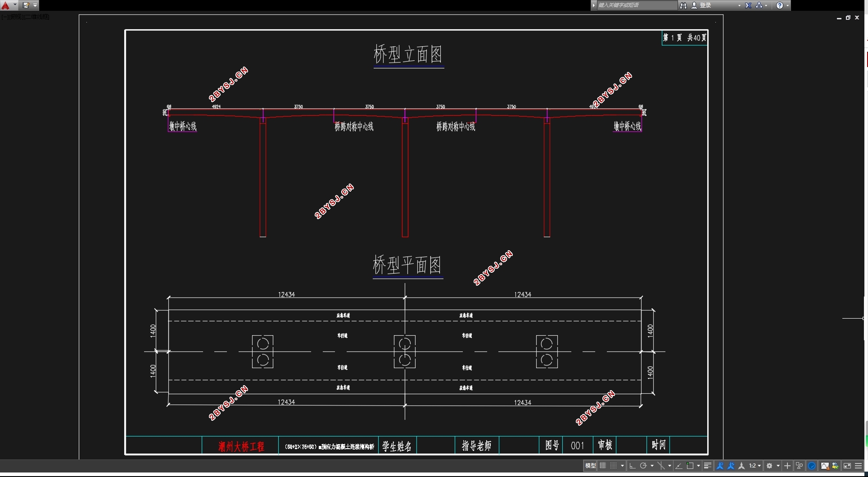Switch to the 模型 model space button

pyautogui.click(x=591, y=466)
